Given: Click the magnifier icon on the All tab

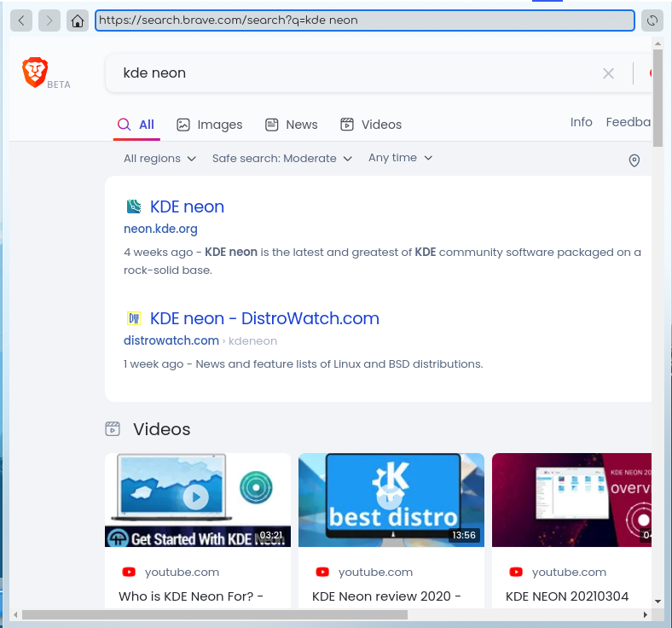Looking at the screenshot, I should coord(124,125).
